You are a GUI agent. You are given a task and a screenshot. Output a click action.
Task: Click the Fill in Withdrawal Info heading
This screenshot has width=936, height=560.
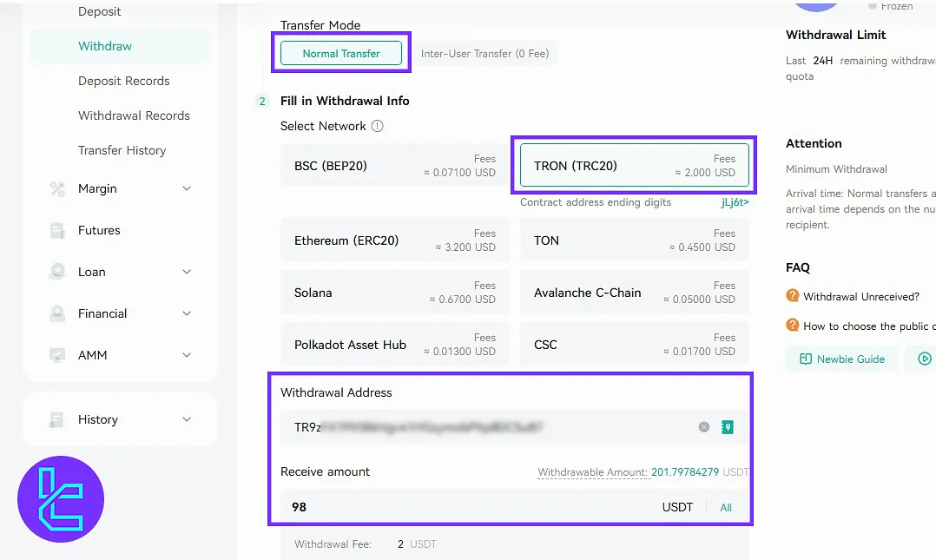tap(345, 101)
